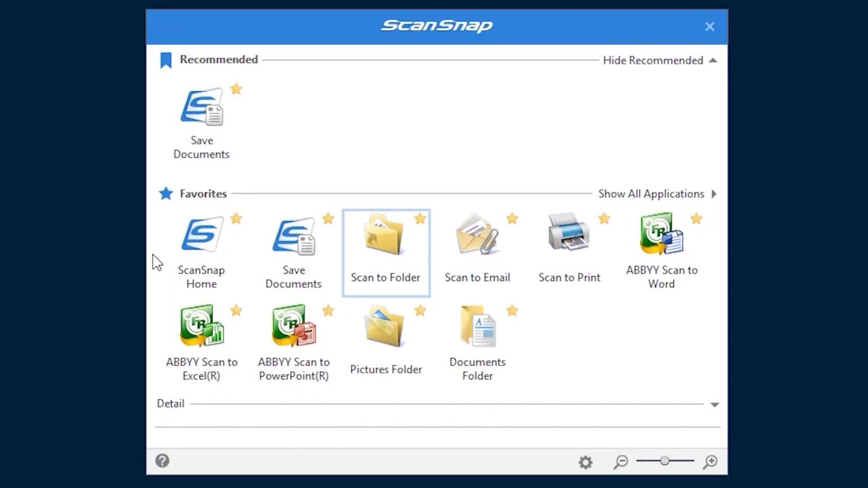
Task: Select the Scan to Folder application
Action: [386, 253]
